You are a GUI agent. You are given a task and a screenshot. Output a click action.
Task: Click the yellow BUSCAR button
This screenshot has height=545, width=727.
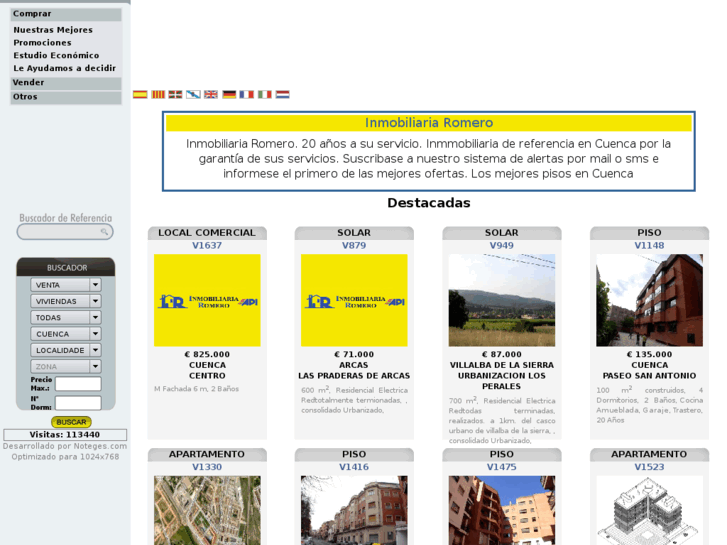pos(71,422)
